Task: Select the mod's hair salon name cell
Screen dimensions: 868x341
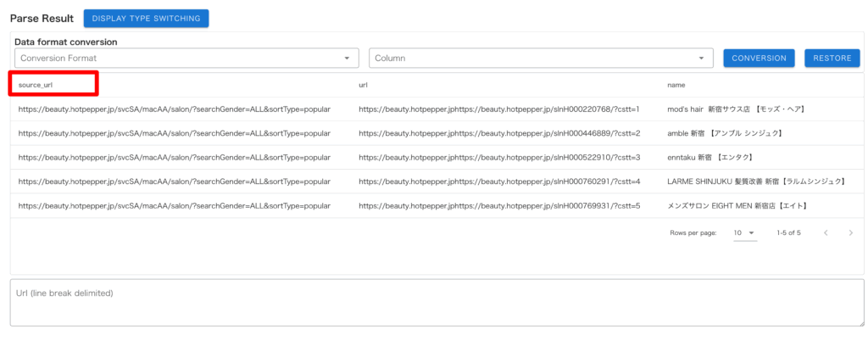Action: (735, 109)
